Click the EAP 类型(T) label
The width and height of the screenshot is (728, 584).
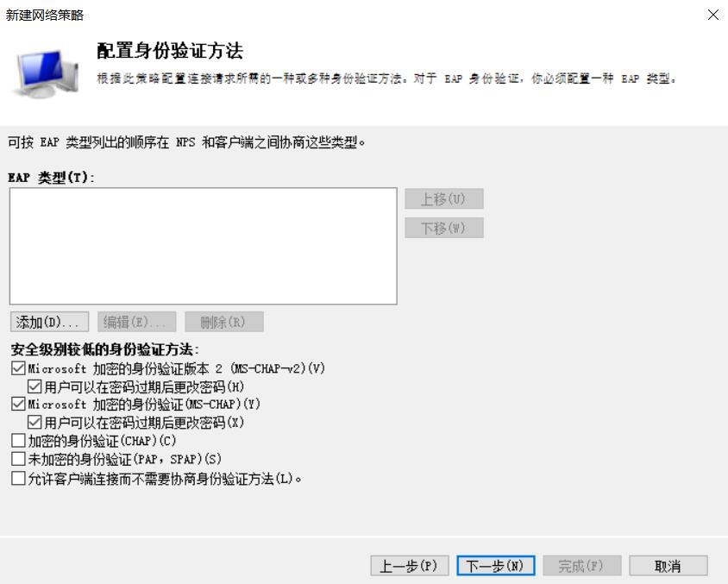(51, 178)
